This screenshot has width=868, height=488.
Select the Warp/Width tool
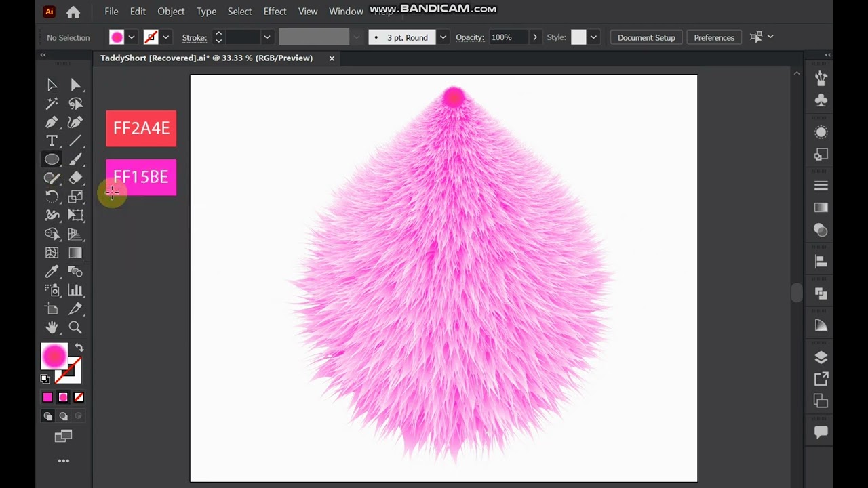pyautogui.click(x=52, y=216)
